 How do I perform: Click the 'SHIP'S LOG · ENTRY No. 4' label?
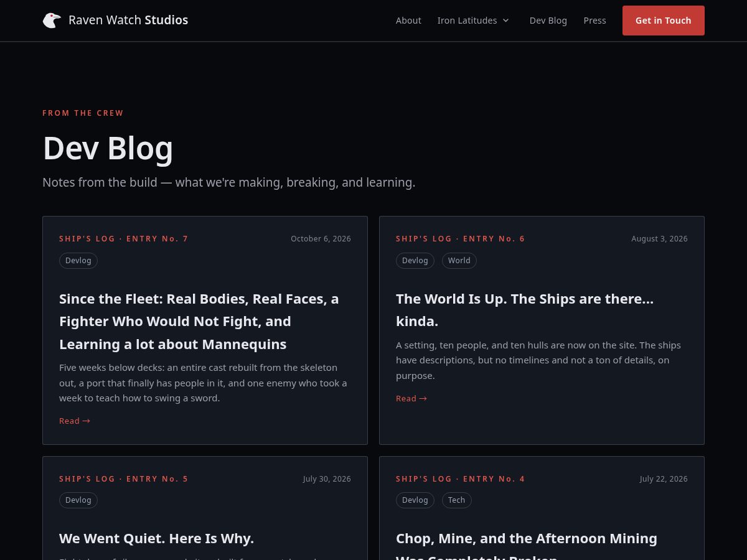[x=460, y=479]
